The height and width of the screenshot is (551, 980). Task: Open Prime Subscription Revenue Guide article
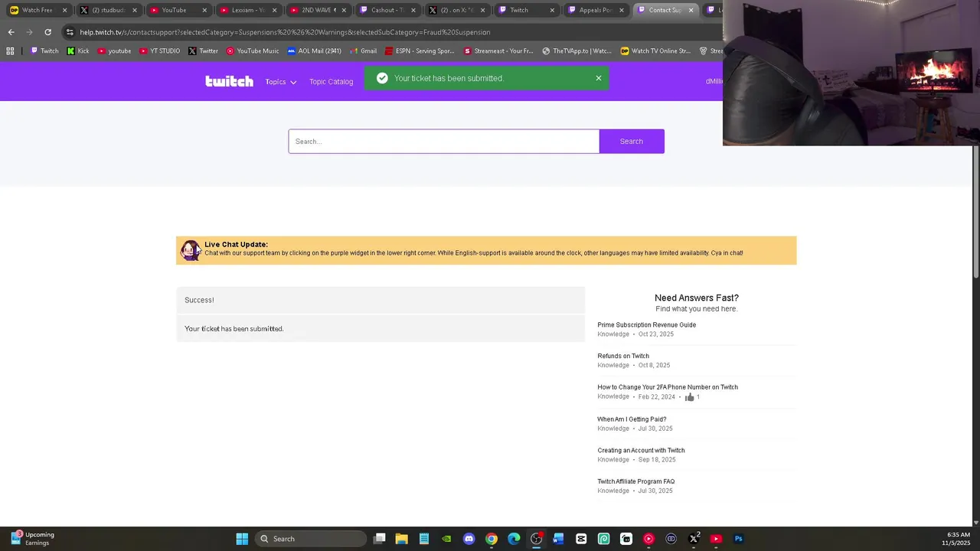[x=647, y=324]
